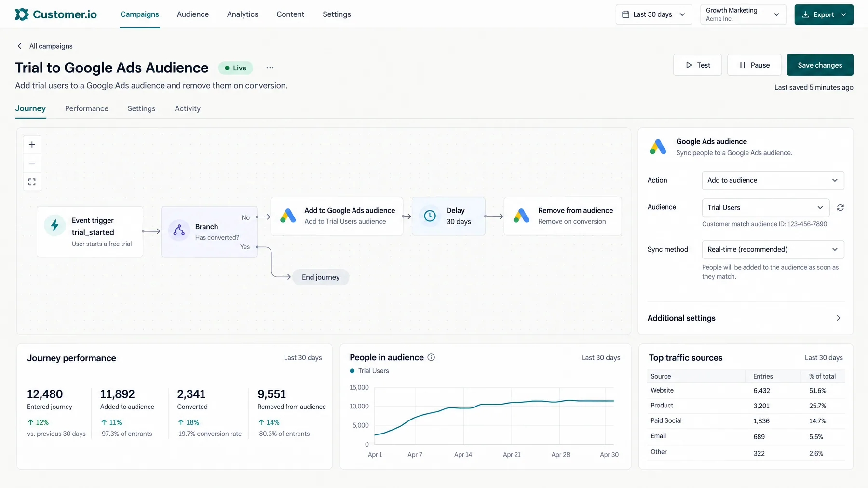Zoom in on the journey canvas
The image size is (868, 488).
(32, 145)
